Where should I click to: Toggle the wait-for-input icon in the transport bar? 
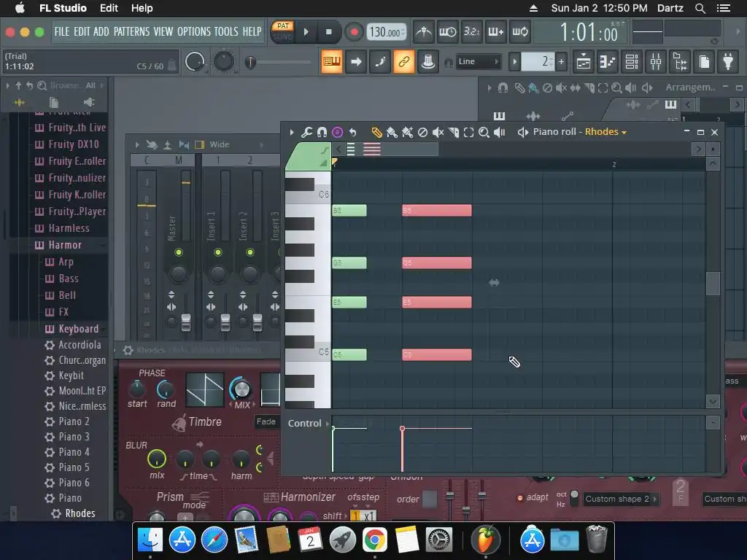click(447, 32)
